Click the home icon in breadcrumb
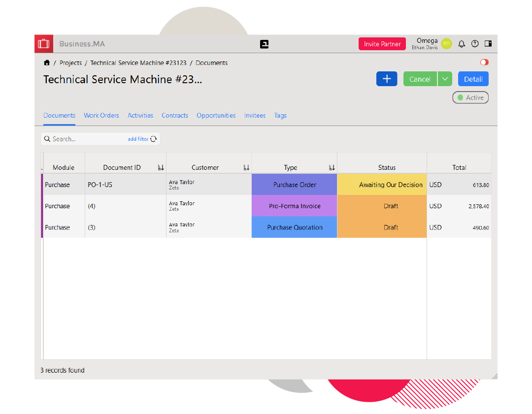Viewport: 532px width, 414px height. point(47,63)
